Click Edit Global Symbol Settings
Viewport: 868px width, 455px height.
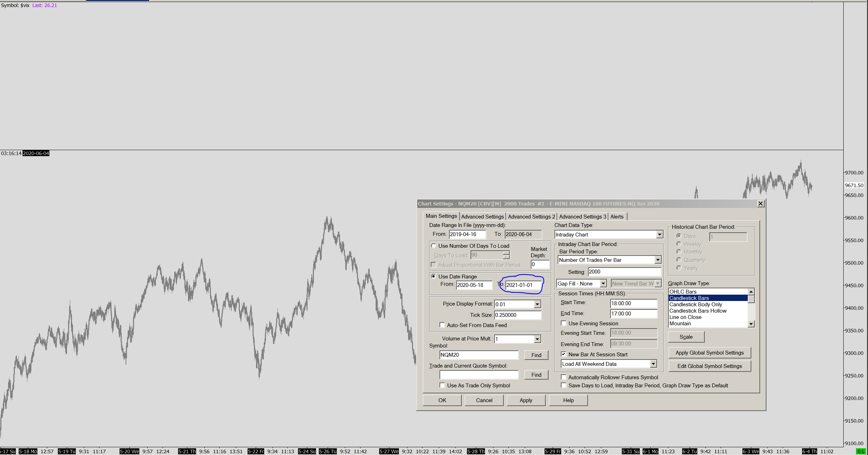tap(709, 366)
